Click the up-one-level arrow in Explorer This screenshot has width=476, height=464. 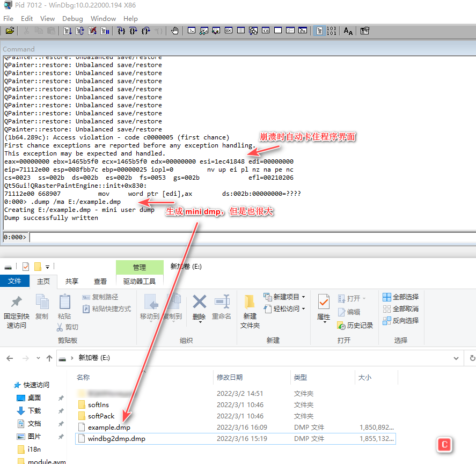pyautogui.click(x=49, y=358)
